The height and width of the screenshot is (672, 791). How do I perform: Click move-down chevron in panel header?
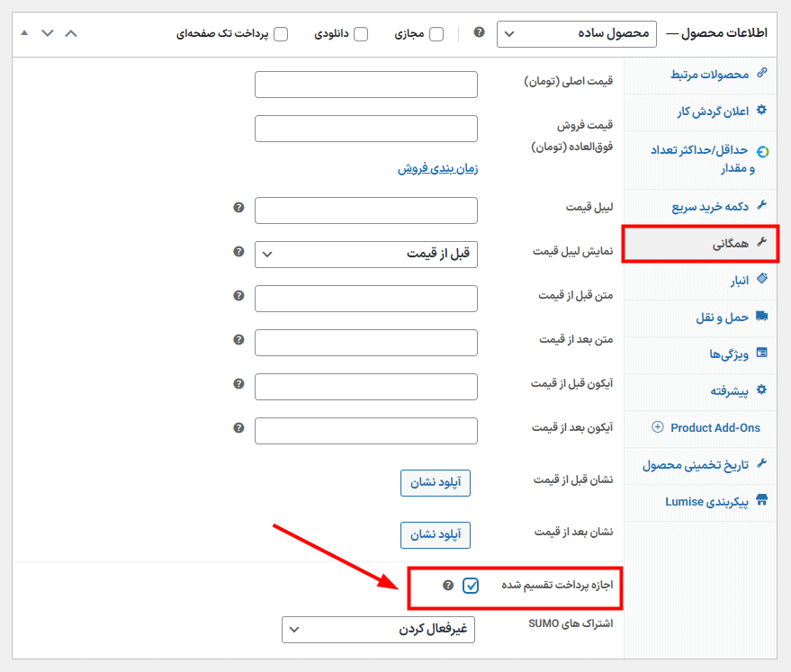48,33
